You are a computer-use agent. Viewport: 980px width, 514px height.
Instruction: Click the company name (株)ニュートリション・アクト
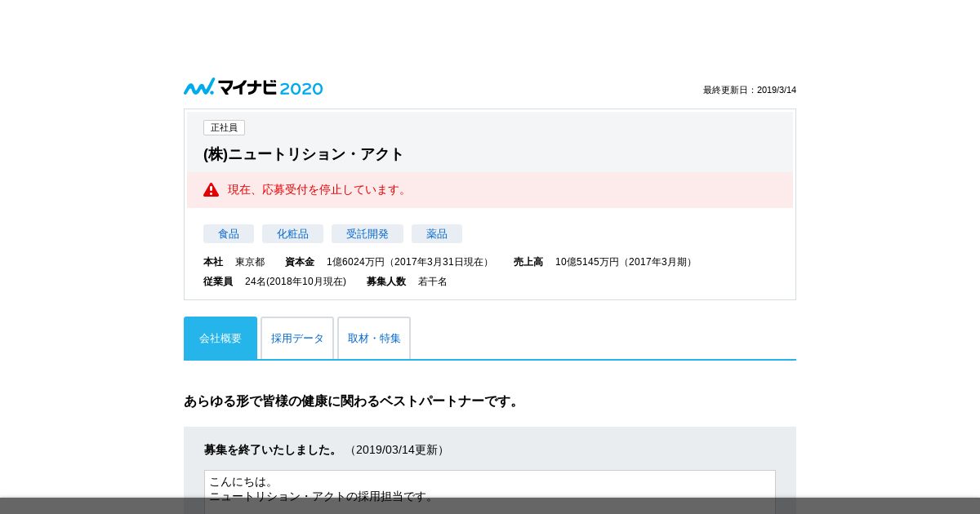click(x=304, y=154)
